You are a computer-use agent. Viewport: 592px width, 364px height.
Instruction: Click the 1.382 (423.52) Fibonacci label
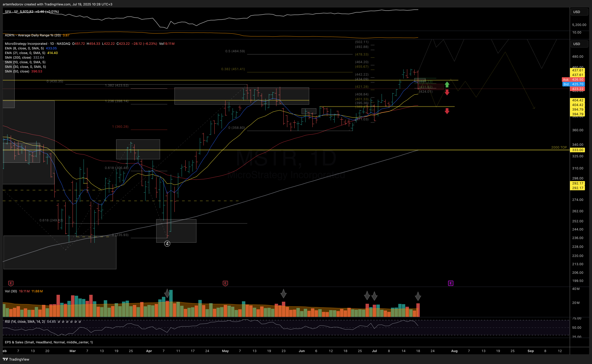point(117,85)
